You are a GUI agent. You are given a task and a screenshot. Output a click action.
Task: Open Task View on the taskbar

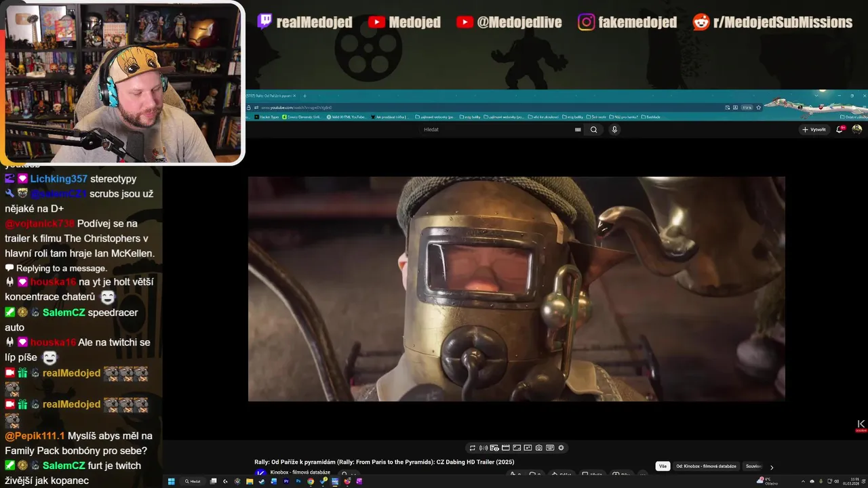(x=213, y=481)
